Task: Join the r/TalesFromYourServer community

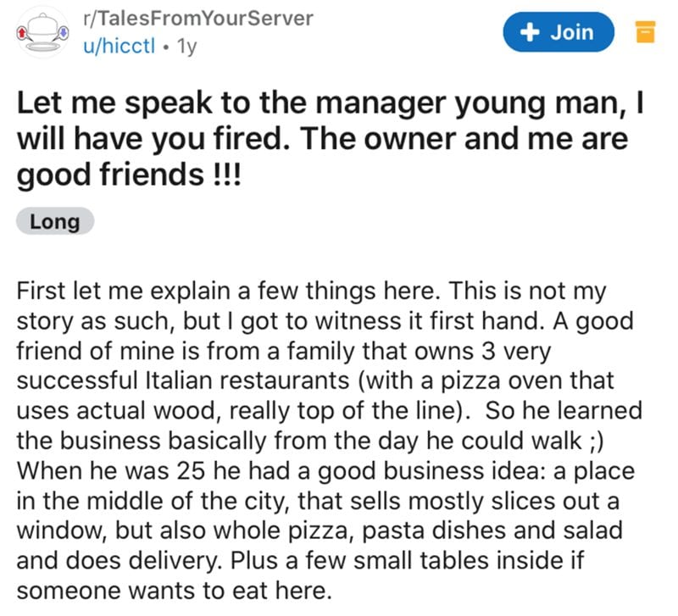Action: click(x=559, y=32)
